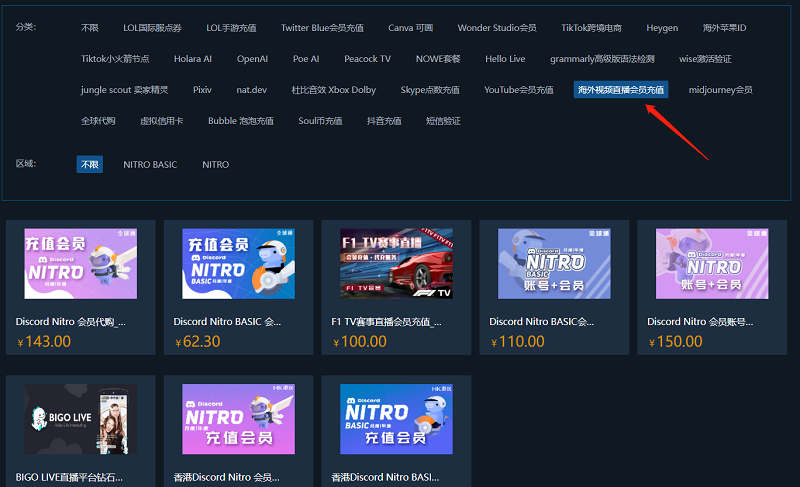Viewport: 800px width, 487px height.
Task: Choose nat.dev category
Action: [x=252, y=90]
